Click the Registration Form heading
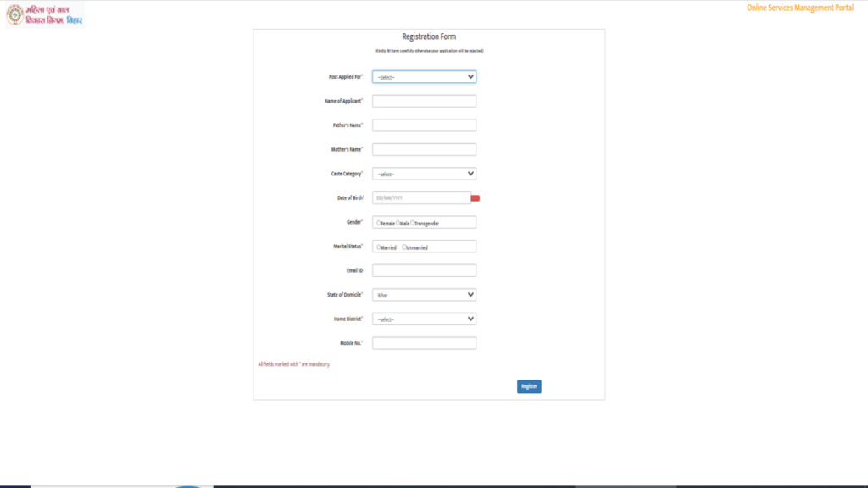The width and height of the screenshot is (868, 488). (x=429, y=36)
